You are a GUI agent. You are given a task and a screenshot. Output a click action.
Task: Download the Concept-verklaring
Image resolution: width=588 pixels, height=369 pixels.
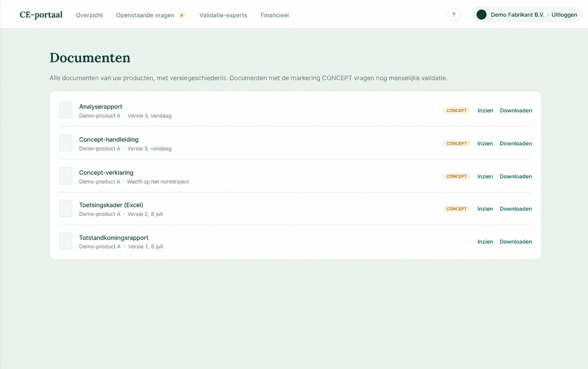[516, 177]
